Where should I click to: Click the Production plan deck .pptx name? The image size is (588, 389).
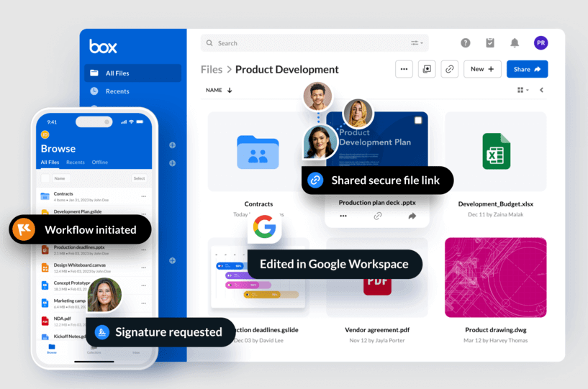coord(377,202)
